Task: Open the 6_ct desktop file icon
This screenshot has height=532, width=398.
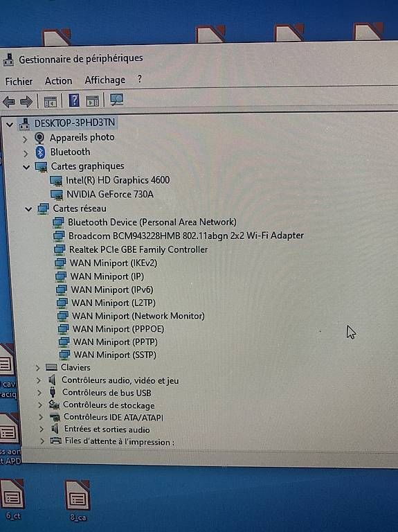Action: [12, 494]
